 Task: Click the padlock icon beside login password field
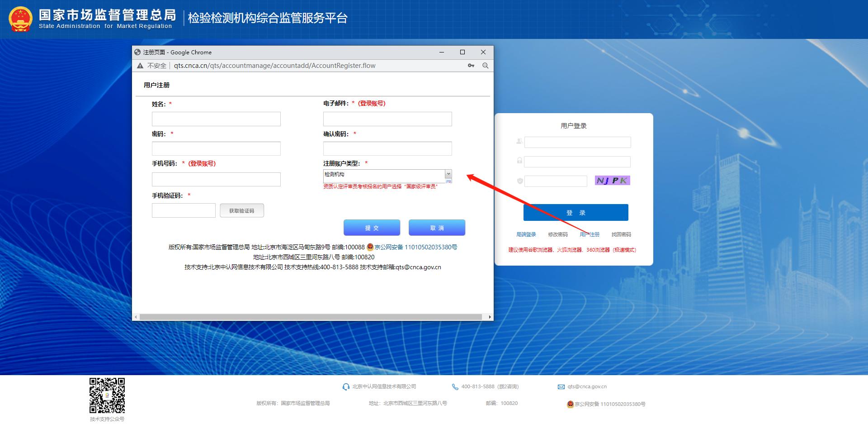coord(519,161)
